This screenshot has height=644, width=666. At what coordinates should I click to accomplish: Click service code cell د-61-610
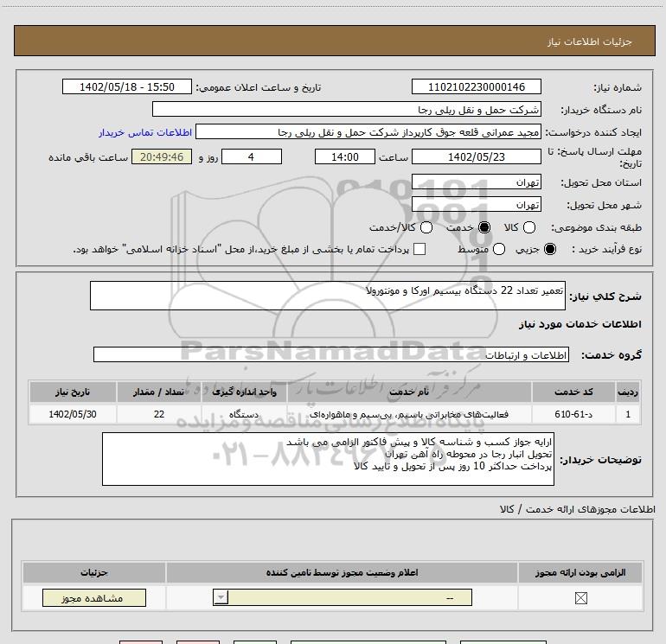573,414
